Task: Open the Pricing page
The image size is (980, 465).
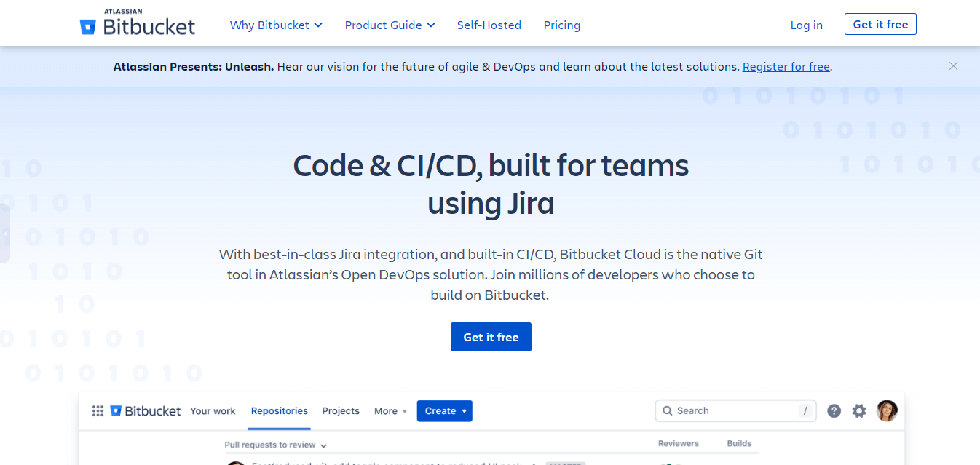Action: pos(562,25)
